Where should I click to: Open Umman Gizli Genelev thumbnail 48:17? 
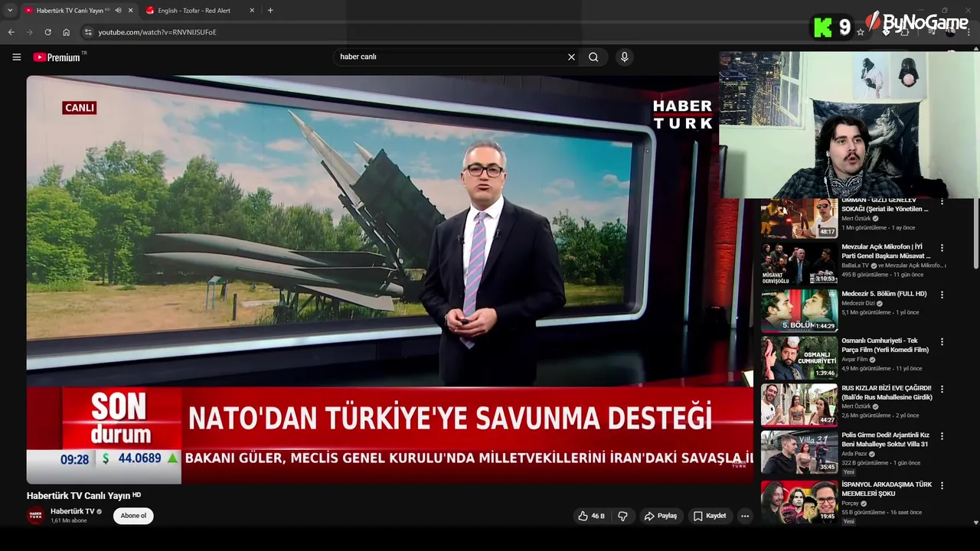pyautogui.click(x=799, y=218)
